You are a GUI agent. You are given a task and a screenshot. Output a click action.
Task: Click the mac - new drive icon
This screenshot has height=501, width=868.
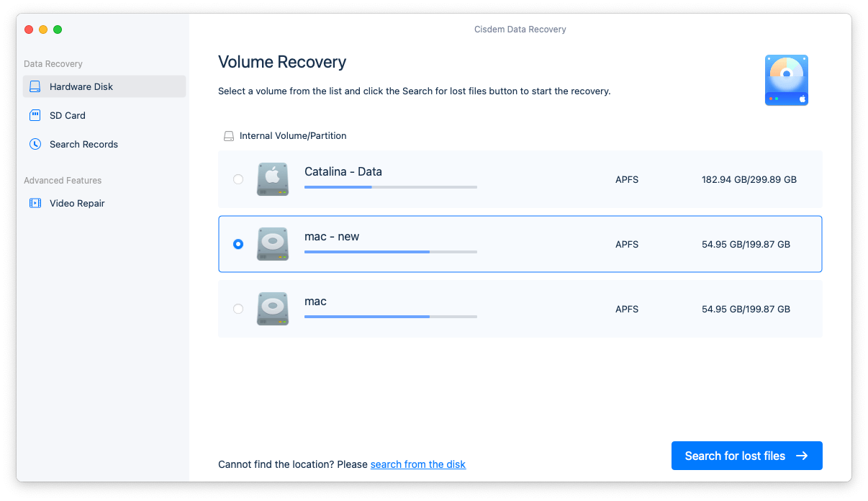click(273, 244)
